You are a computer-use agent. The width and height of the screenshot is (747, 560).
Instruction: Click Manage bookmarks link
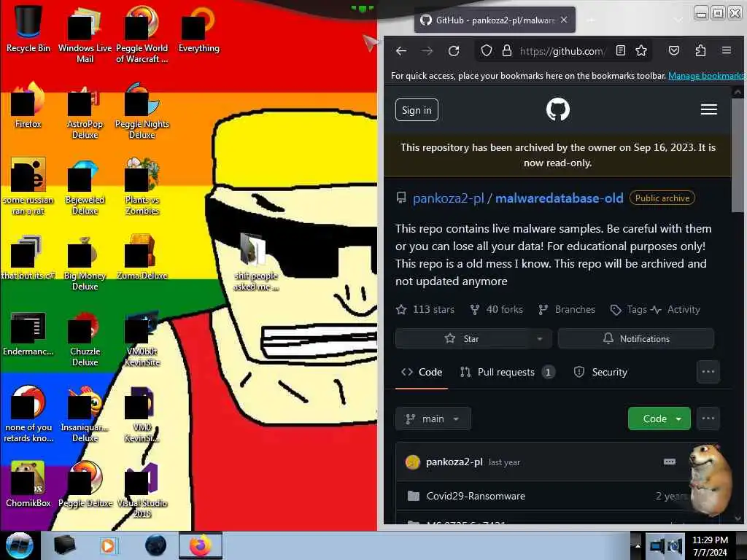point(706,76)
